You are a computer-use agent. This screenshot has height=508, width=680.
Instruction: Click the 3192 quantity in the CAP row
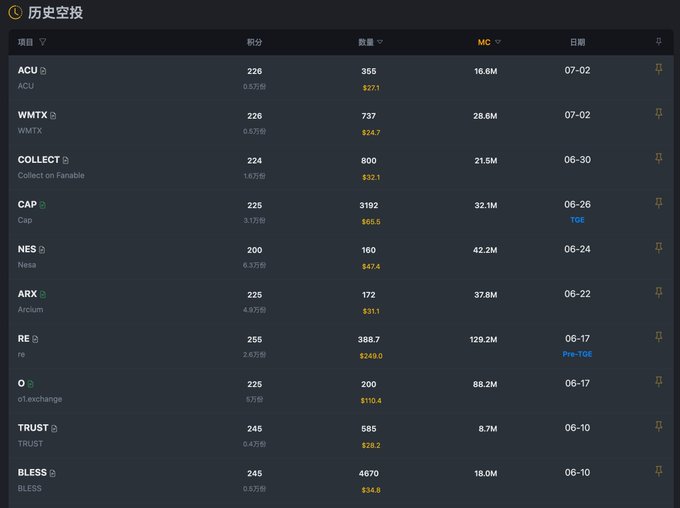point(369,205)
